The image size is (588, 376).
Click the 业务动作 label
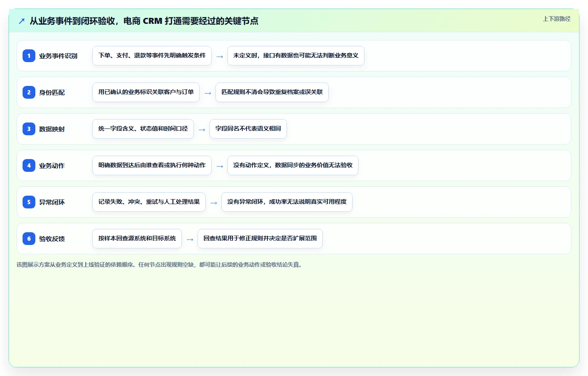tap(52, 165)
